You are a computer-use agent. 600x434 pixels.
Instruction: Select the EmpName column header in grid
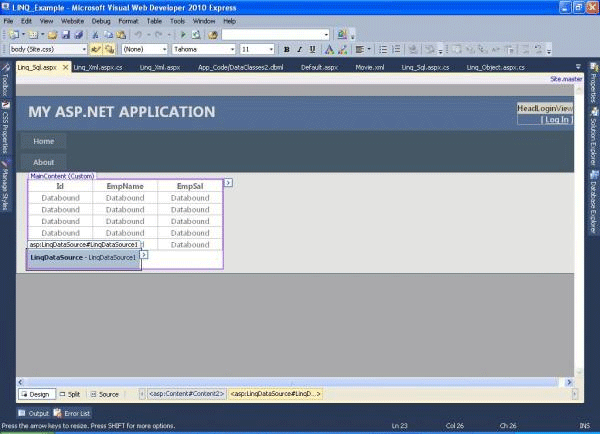(125, 186)
